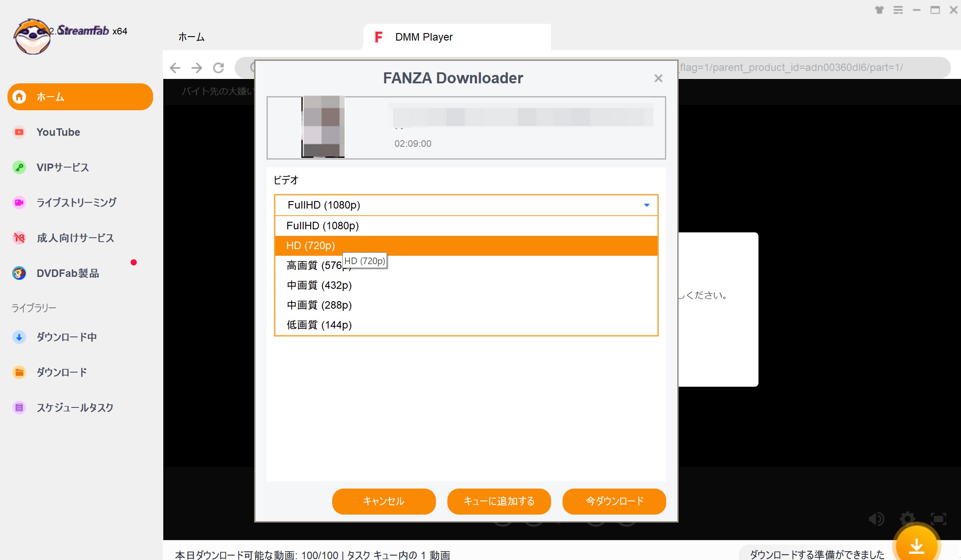Image resolution: width=961 pixels, height=560 pixels.
Task: Click the blue dropdown arrow
Action: tap(646, 205)
